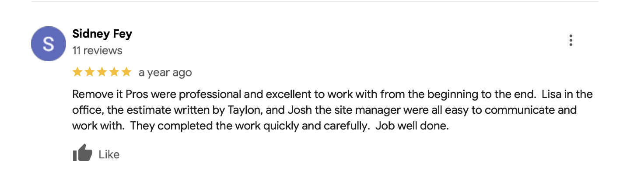Click the horizontal divider above the review
This screenshot has height=175, width=644.
pos(315,1)
